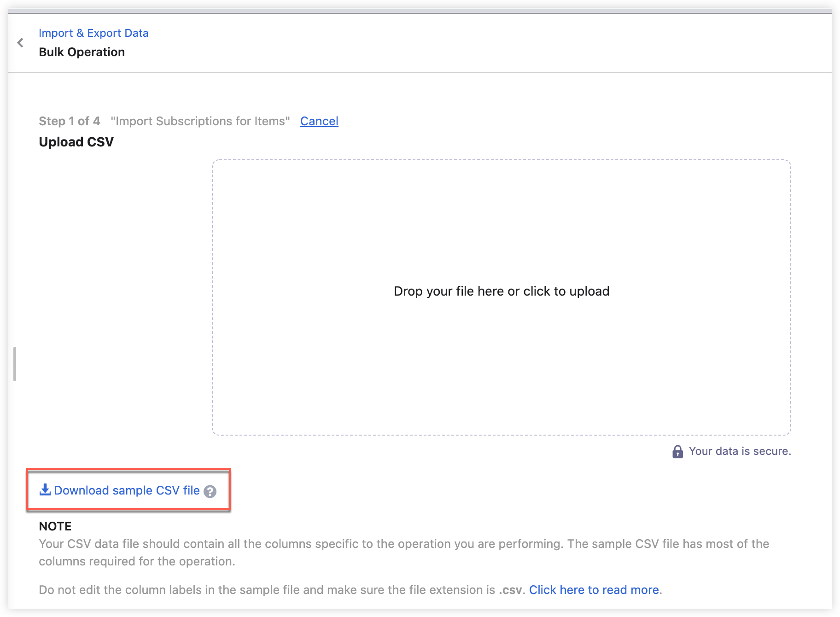Viewport: 840px width, 617px height.
Task: Click the left edge vertical drag handle
Action: pyautogui.click(x=15, y=364)
